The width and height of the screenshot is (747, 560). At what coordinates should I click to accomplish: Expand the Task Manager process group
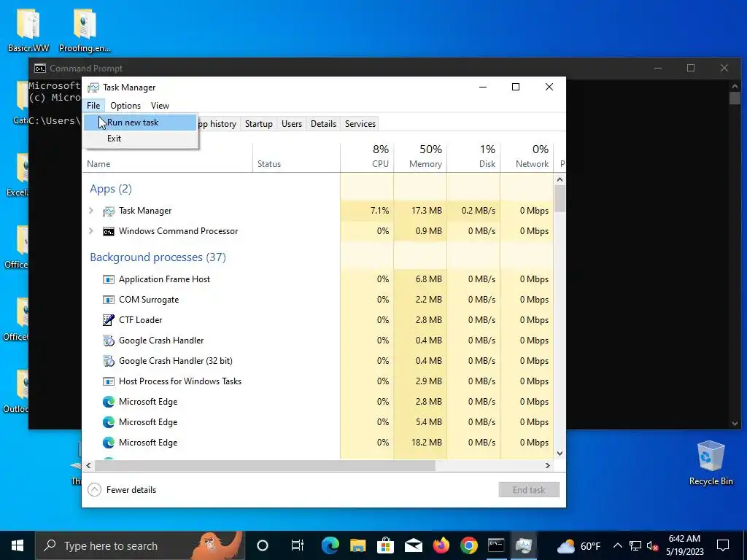(x=91, y=211)
